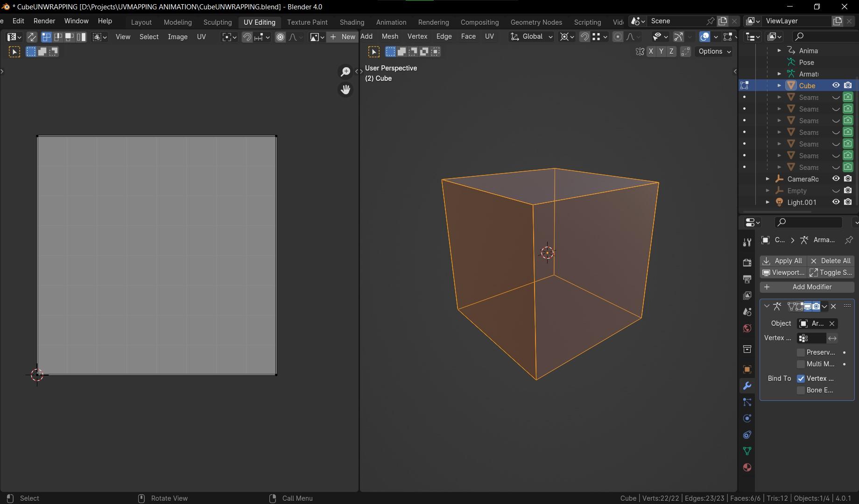
Task: Click the Apply All button
Action: (x=783, y=261)
